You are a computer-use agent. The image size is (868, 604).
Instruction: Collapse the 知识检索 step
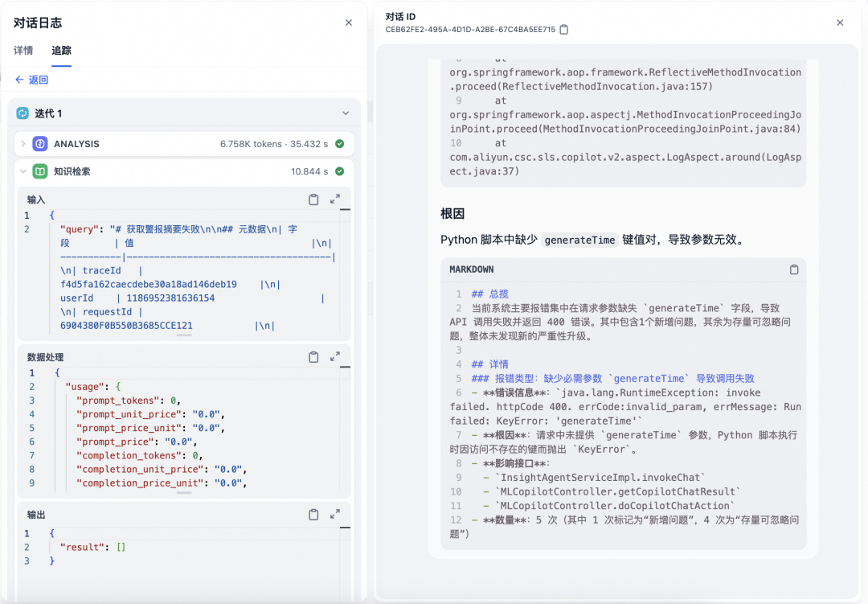(23, 171)
